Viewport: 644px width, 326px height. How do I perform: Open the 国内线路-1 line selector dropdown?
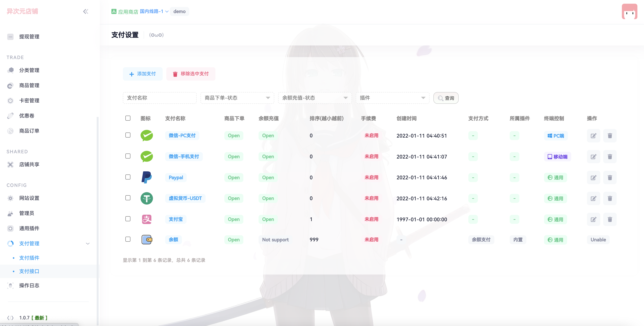point(154,11)
